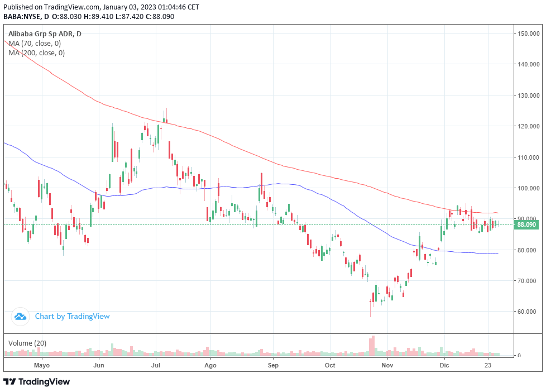Viewport: 546px width, 392px height.
Task: Click the Volume (20) indicator label
Action: 27,343
